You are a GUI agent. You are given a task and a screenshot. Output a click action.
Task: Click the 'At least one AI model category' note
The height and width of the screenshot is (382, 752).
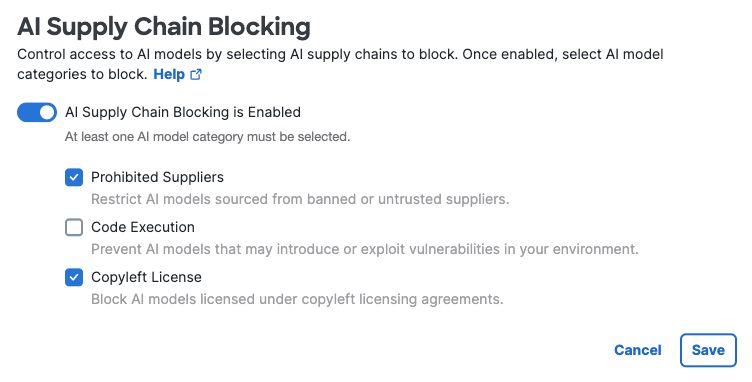[x=208, y=137]
